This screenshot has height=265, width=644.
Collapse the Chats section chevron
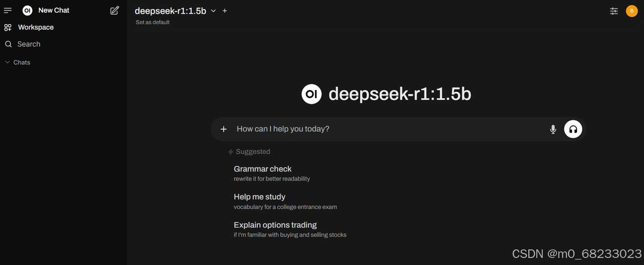[x=7, y=62]
